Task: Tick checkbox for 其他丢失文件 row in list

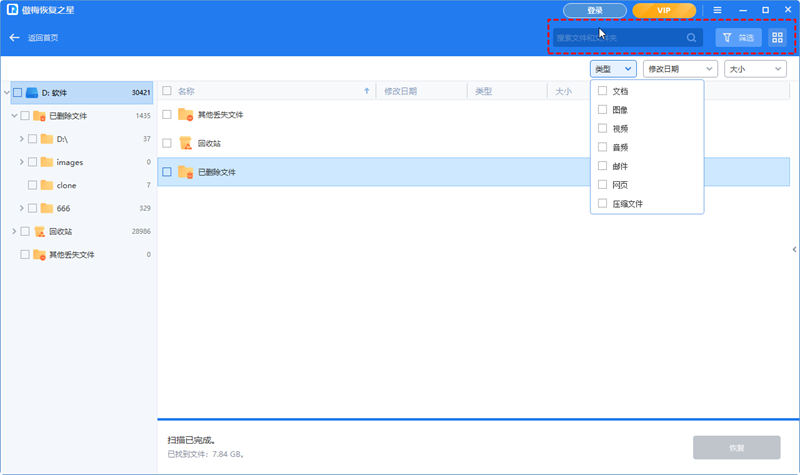Action: [x=167, y=115]
